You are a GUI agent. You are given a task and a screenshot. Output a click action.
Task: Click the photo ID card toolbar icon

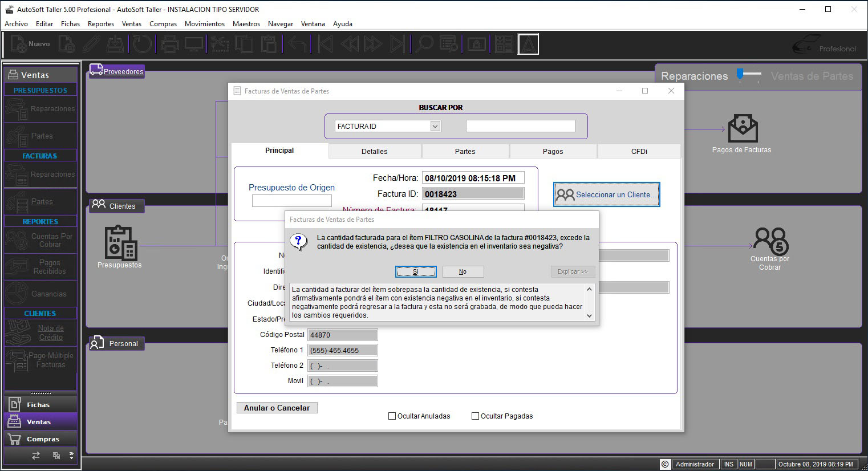point(477,44)
